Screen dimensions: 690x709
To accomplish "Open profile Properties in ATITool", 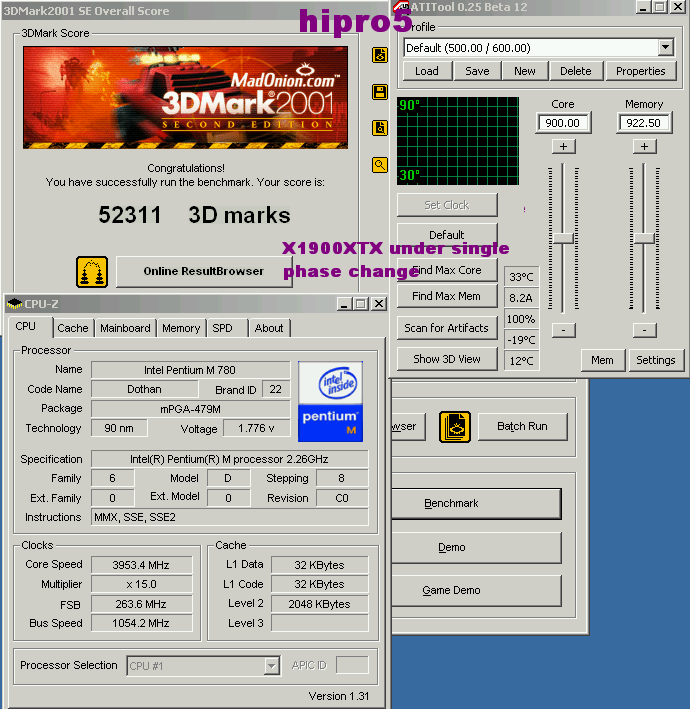I will [640, 71].
